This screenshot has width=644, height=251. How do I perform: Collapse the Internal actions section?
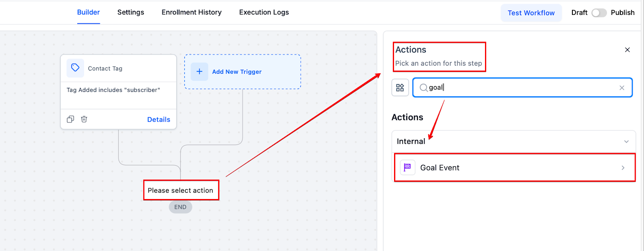coord(626,141)
